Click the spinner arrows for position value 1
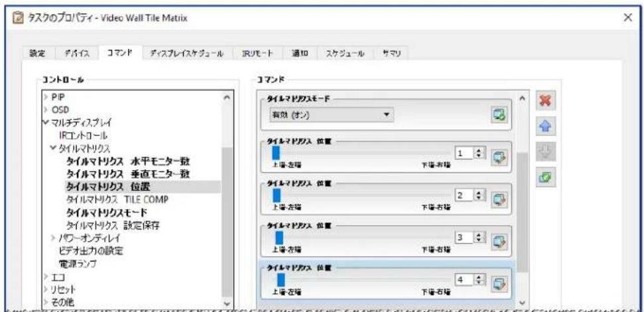Image resolution: width=644 pixels, height=312 pixels. [x=478, y=153]
